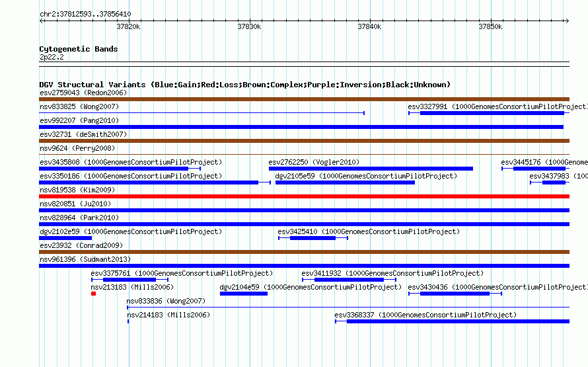This screenshot has height=367, width=588.
Task: Click the nsv961396 (Sudmant2013) label
Action: click(85, 259)
